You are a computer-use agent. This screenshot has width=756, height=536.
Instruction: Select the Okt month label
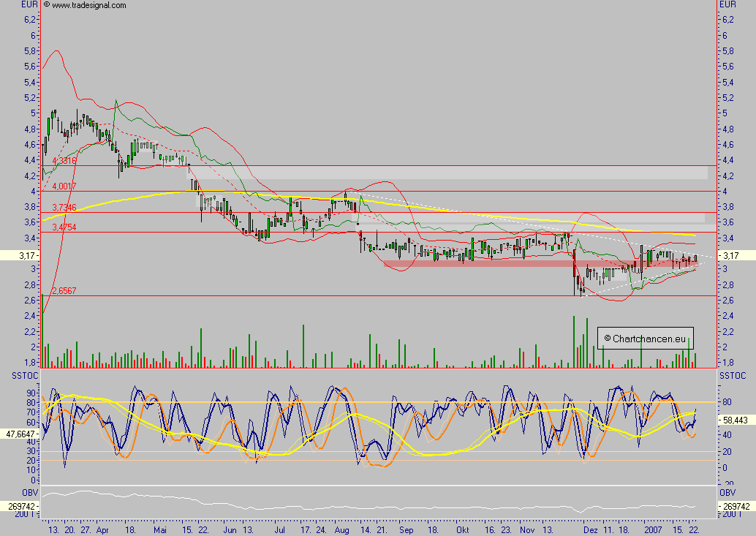click(x=462, y=530)
